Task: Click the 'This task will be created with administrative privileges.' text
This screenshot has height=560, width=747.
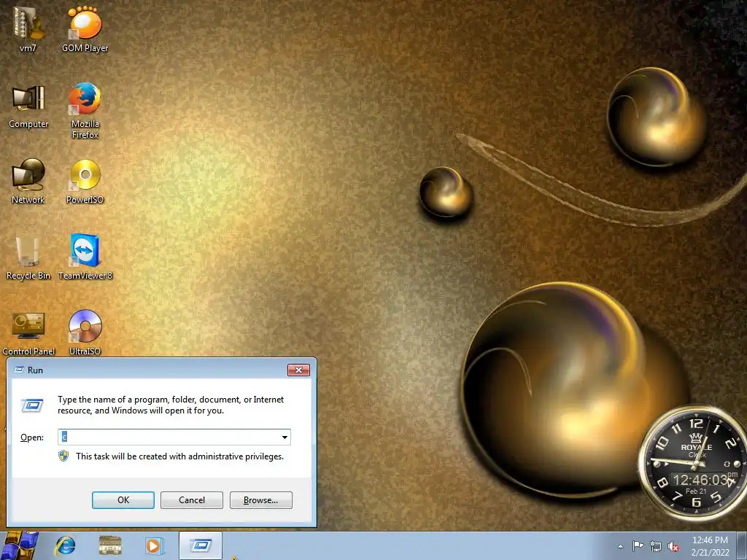Action: click(179, 456)
